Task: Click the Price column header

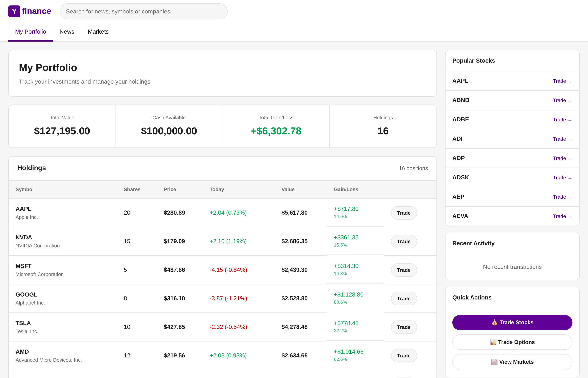Action: click(x=170, y=189)
